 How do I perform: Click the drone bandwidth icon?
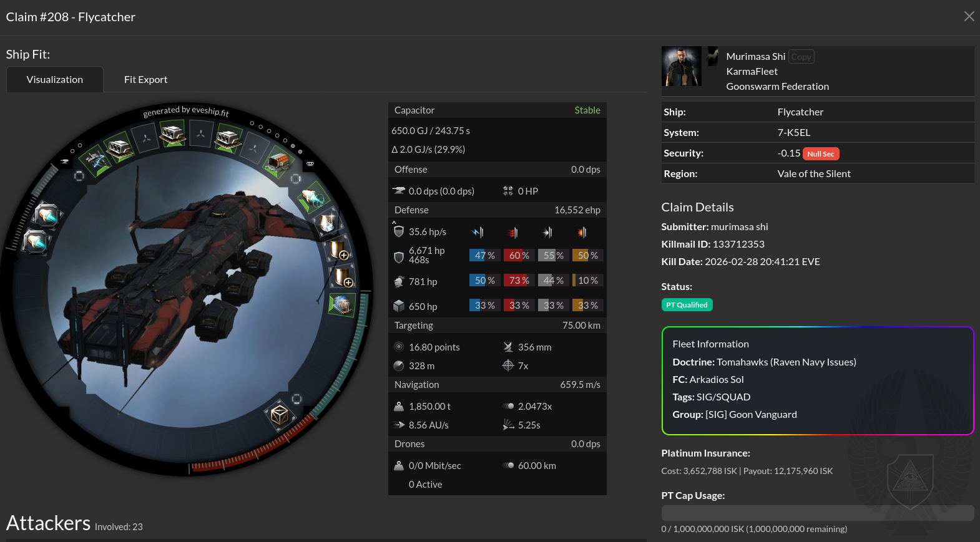(x=399, y=465)
